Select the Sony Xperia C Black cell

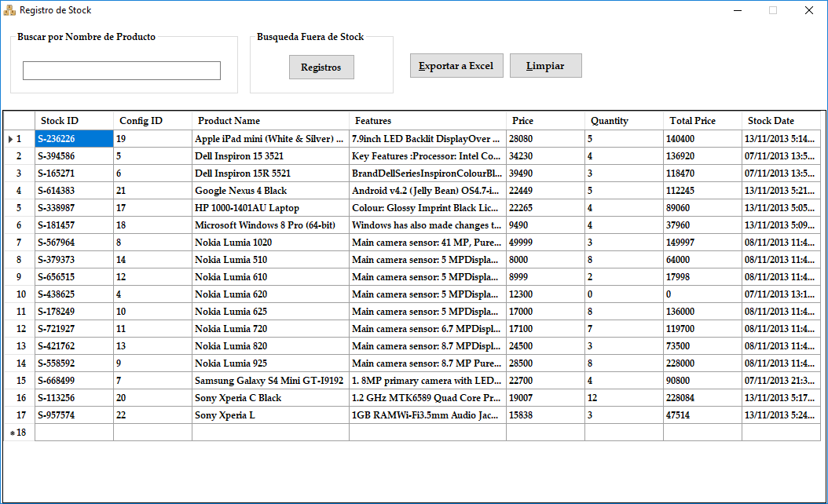tap(270, 398)
